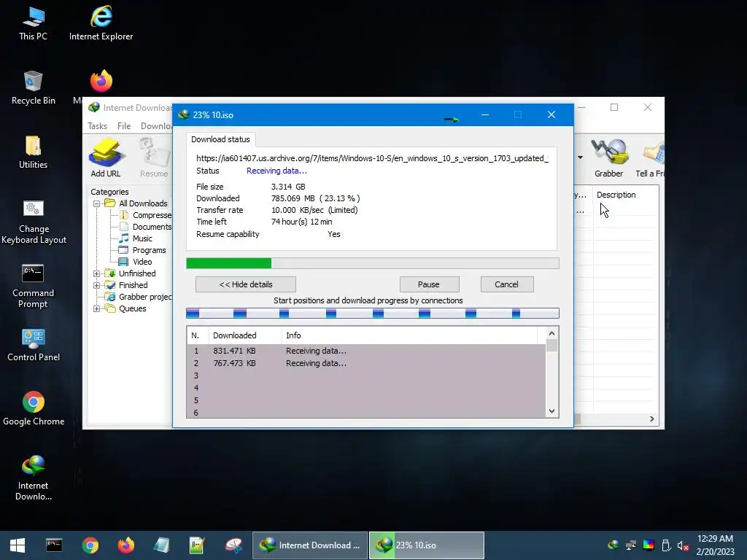Open Internet Explorer desktop icon

(x=101, y=23)
